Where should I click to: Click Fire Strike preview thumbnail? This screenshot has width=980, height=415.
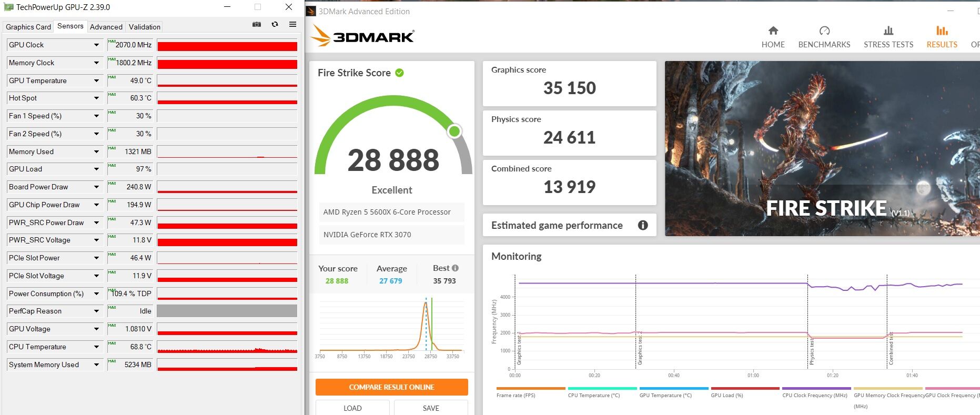coord(822,148)
